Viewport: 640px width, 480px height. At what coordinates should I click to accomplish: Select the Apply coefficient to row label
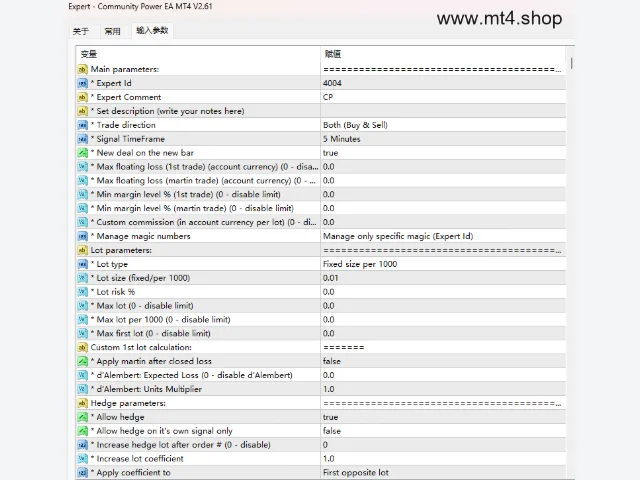(x=133, y=473)
